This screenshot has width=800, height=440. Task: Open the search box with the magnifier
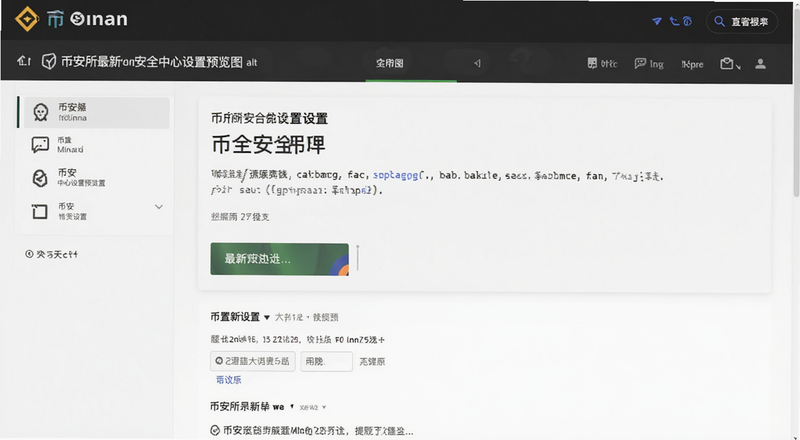742,21
